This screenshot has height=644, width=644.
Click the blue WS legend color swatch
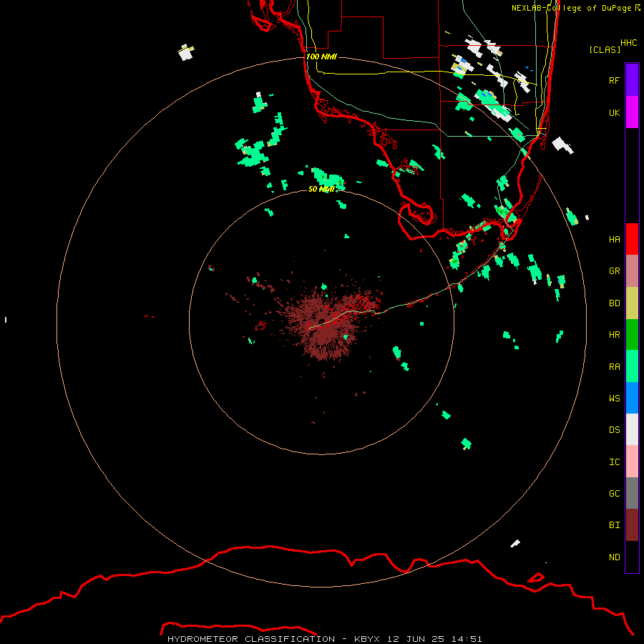[x=632, y=398]
